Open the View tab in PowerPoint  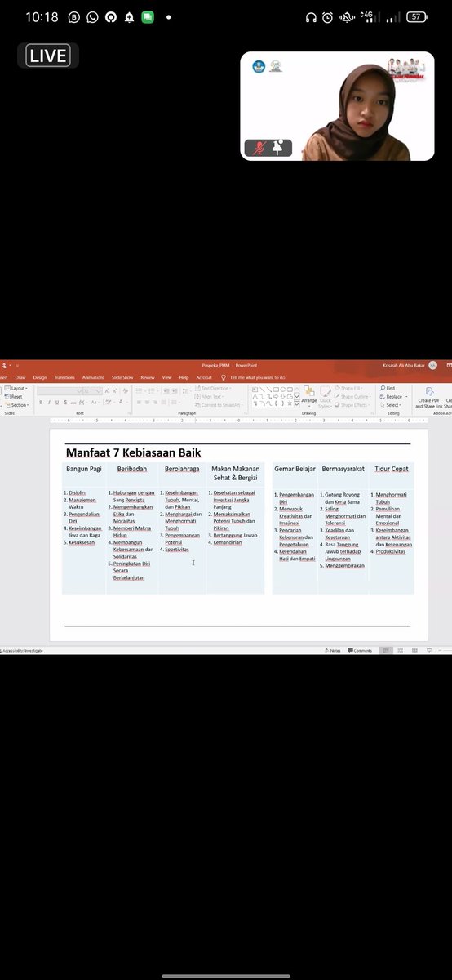pos(166,377)
